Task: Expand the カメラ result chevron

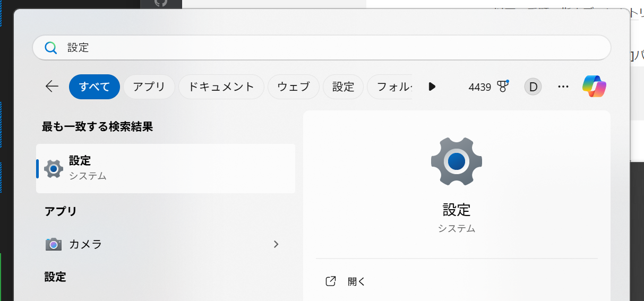Action: 276,244
